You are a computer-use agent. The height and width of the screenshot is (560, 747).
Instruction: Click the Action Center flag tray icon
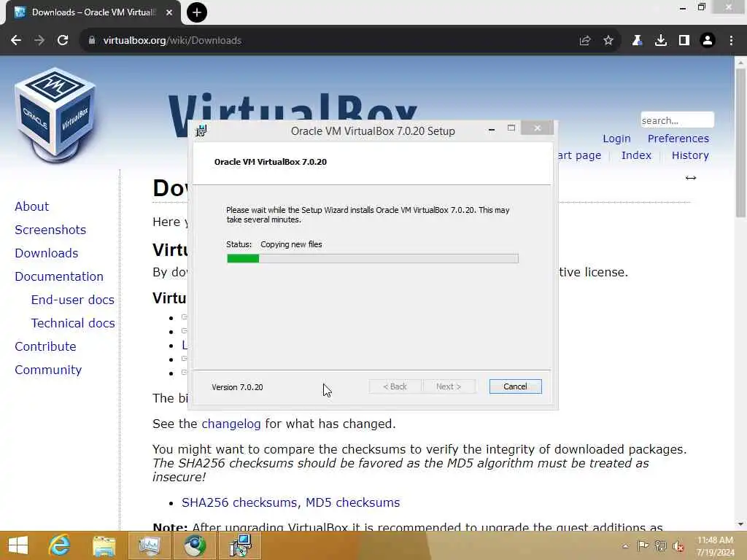[x=643, y=545]
